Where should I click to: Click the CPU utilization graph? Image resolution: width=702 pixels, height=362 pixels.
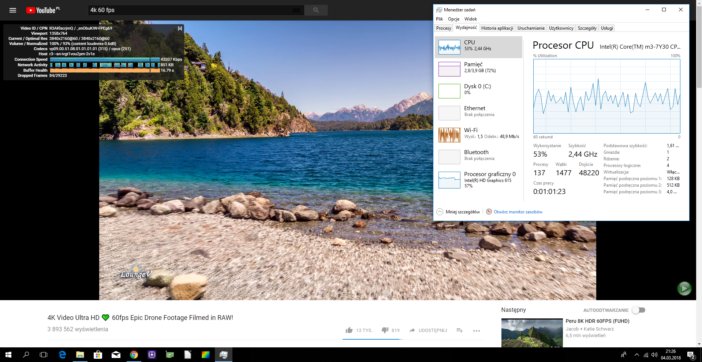tap(607, 96)
